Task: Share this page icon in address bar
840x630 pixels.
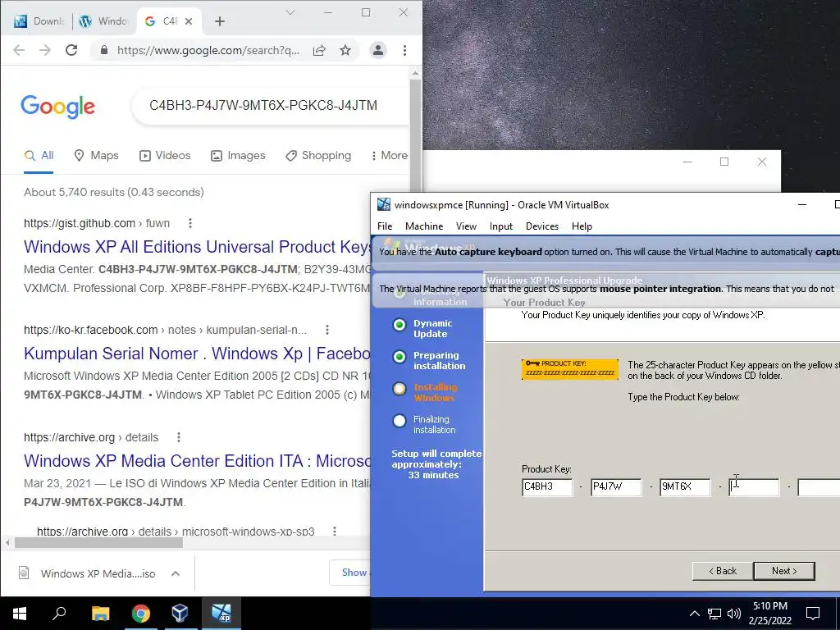Action: pos(319,50)
